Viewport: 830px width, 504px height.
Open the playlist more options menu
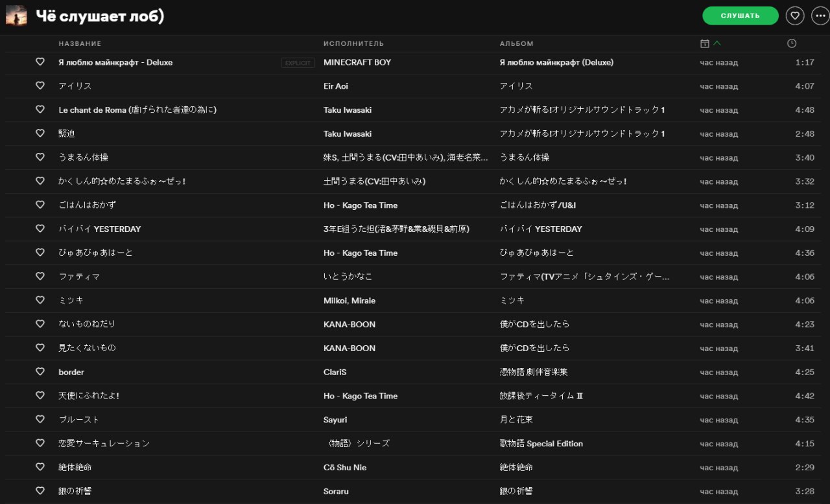tap(820, 16)
